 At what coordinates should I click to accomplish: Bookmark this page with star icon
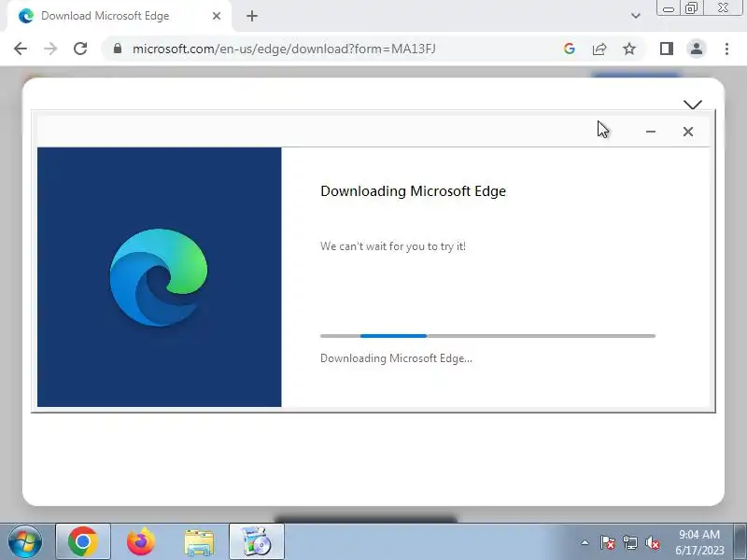coord(629,49)
